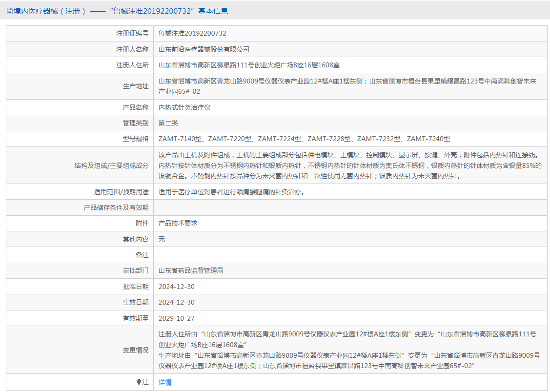Click management category value 第二类
This screenshot has width=550, height=392.
pyautogui.click(x=168, y=123)
